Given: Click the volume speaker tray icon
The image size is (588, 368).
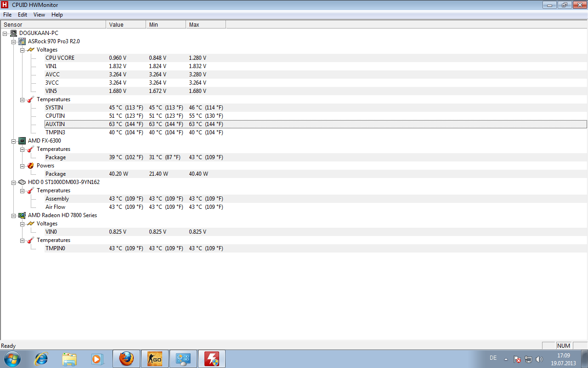Looking at the screenshot, I should (539, 359).
